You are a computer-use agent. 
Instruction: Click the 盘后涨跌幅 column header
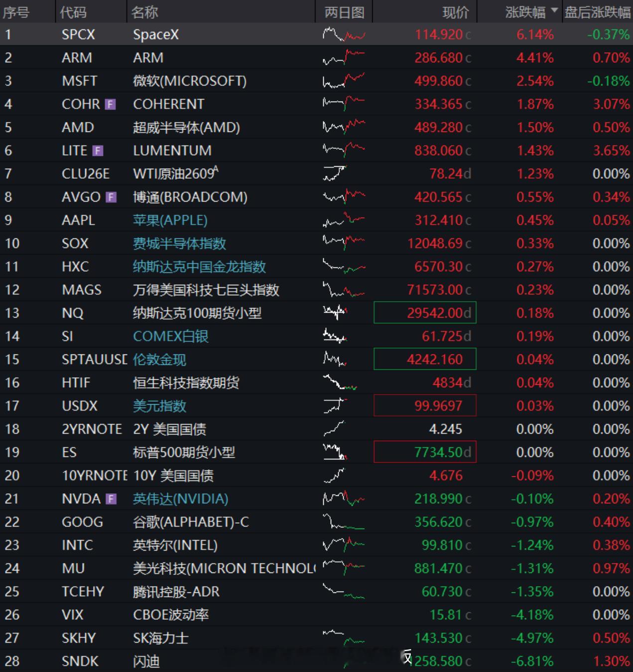pyautogui.click(x=597, y=12)
